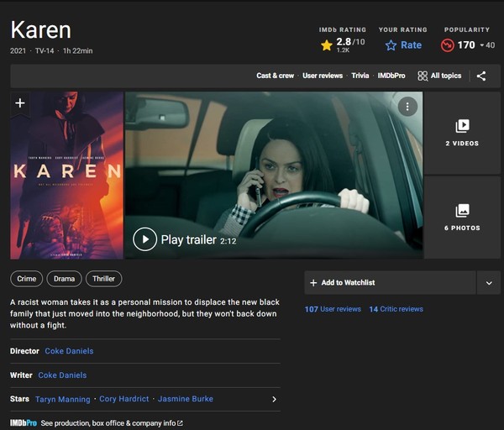Open IMDbPro in the top bar
The width and height of the screenshot is (504, 430).
pyautogui.click(x=391, y=76)
